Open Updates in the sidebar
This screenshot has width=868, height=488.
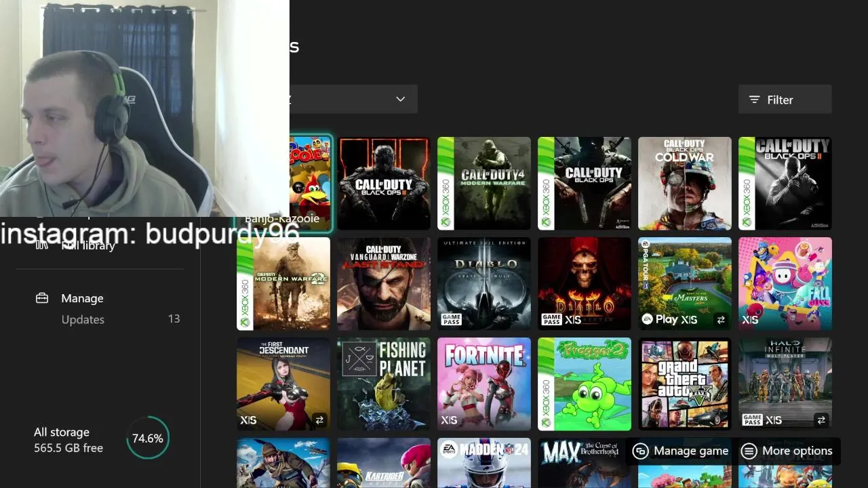[x=83, y=319]
